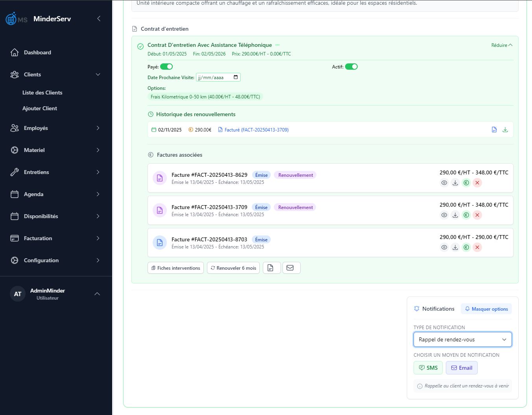Screen dimensions: 532x415
Task: Download the renewal document from 02/11/2025
Action: coord(505,129)
